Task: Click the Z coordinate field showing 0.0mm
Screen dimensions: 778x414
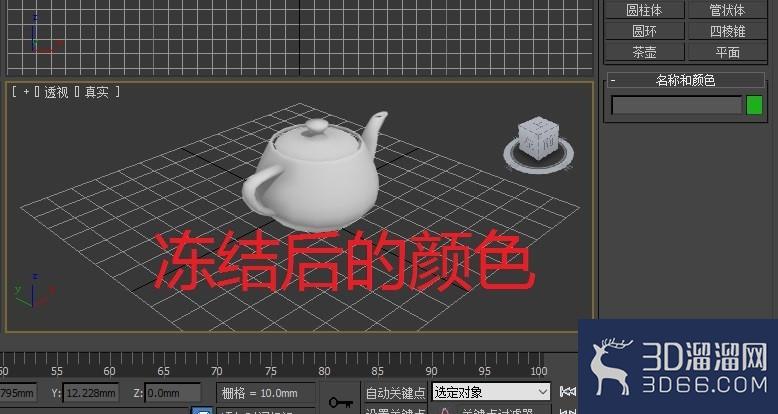Action: (173, 393)
